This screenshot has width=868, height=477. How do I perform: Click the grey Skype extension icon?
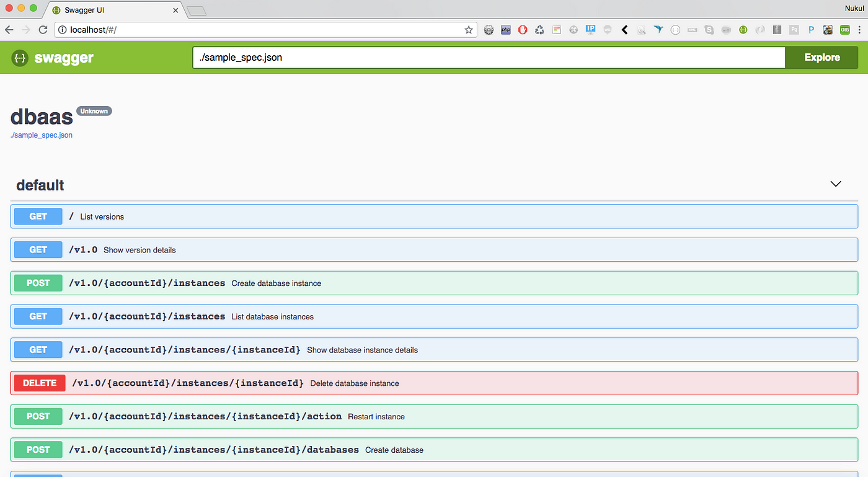(x=709, y=30)
